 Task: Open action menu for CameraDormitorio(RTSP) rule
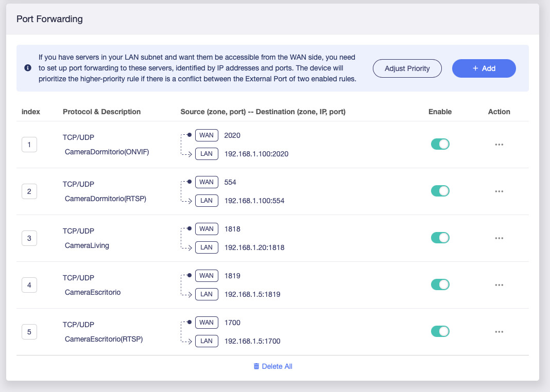(499, 191)
